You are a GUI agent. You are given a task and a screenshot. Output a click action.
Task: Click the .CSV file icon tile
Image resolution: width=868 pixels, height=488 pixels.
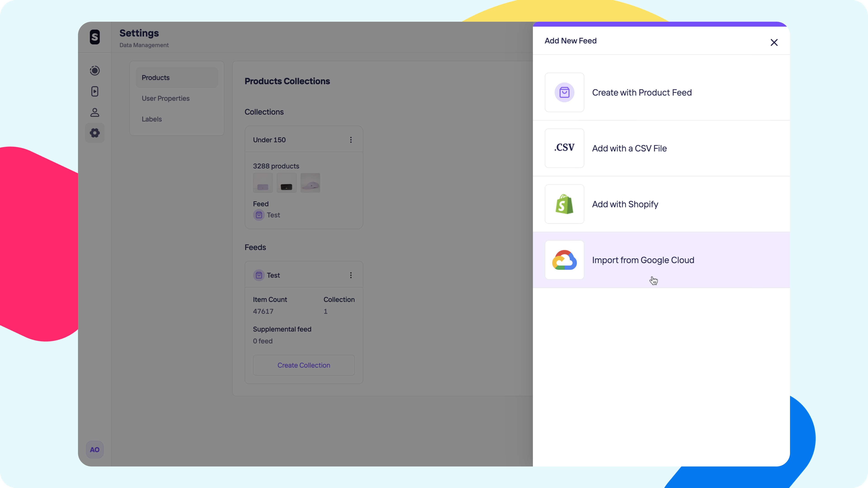coord(564,148)
